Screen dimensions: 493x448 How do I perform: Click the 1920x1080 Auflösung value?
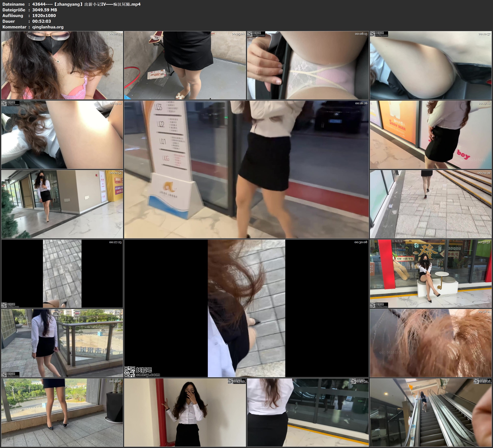pyautogui.click(x=44, y=15)
